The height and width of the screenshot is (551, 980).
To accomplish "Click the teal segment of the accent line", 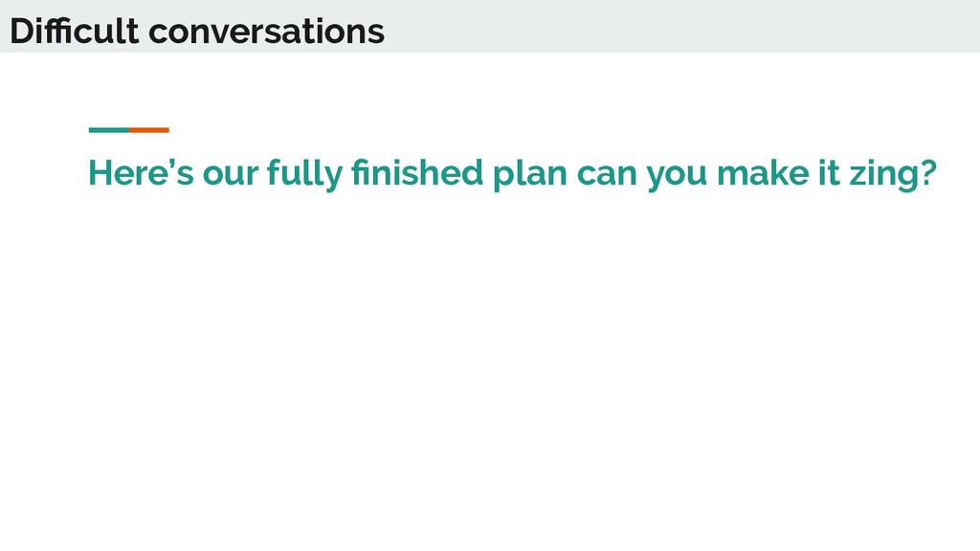I will click(109, 130).
